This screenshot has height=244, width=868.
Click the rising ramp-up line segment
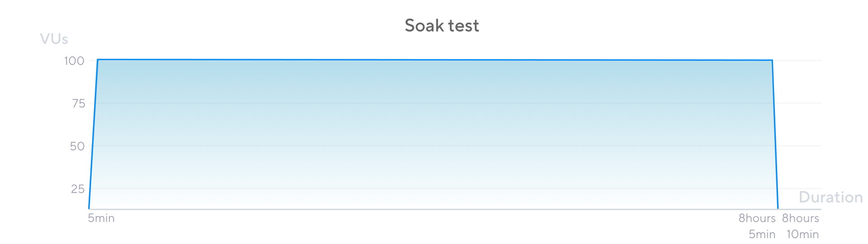(93, 134)
